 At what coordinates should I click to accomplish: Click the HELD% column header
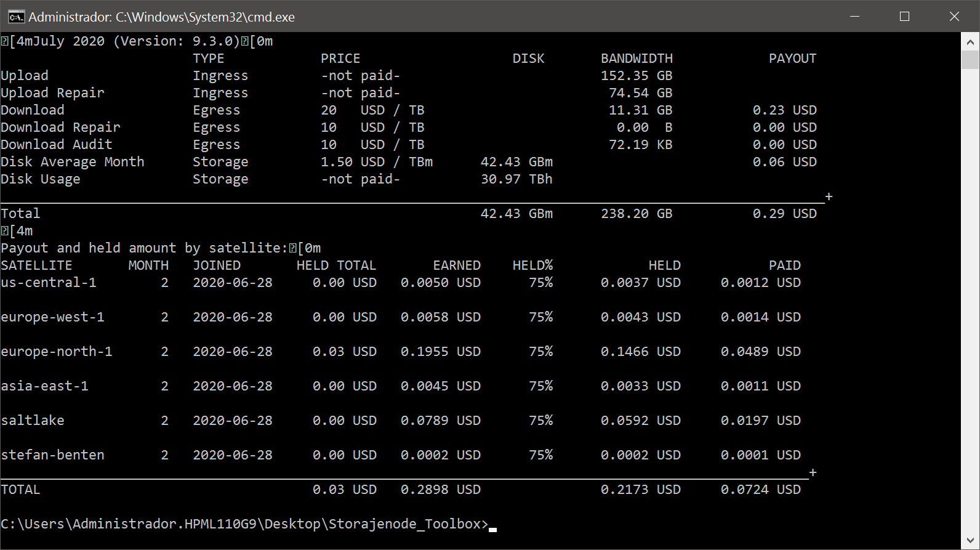[532, 265]
